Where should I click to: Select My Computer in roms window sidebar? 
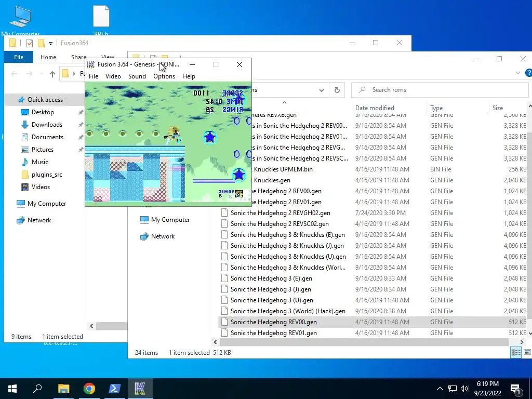[170, 220]
